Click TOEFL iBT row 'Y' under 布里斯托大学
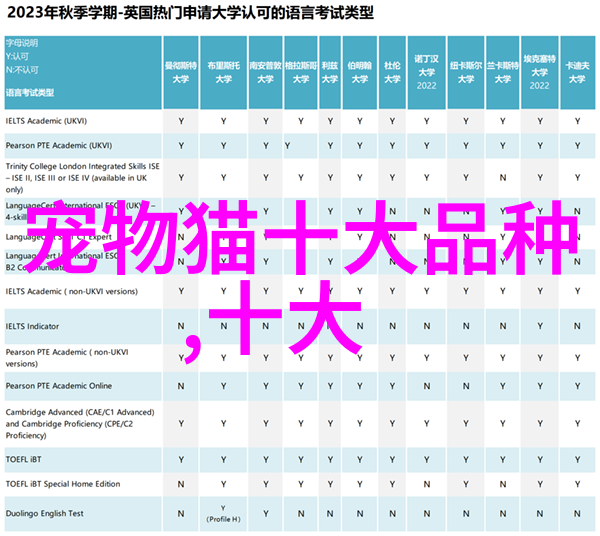This screenshot has width=600, height=536. [x=223, y=459]
